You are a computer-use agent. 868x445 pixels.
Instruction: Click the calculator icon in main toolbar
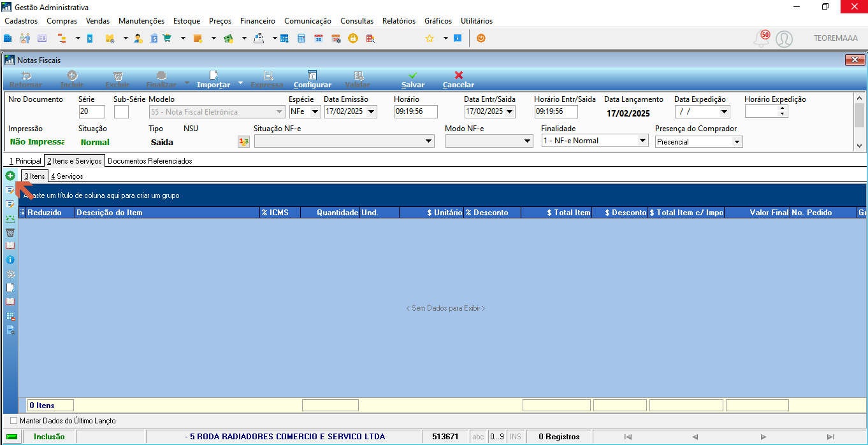[301, 38]
